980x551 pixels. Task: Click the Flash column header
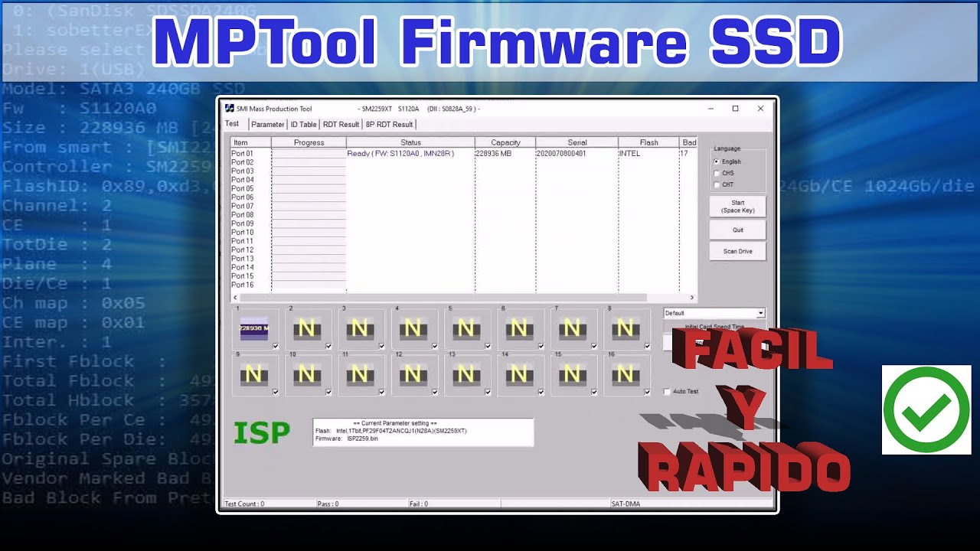pyautogui.click(x=648, y=142)
